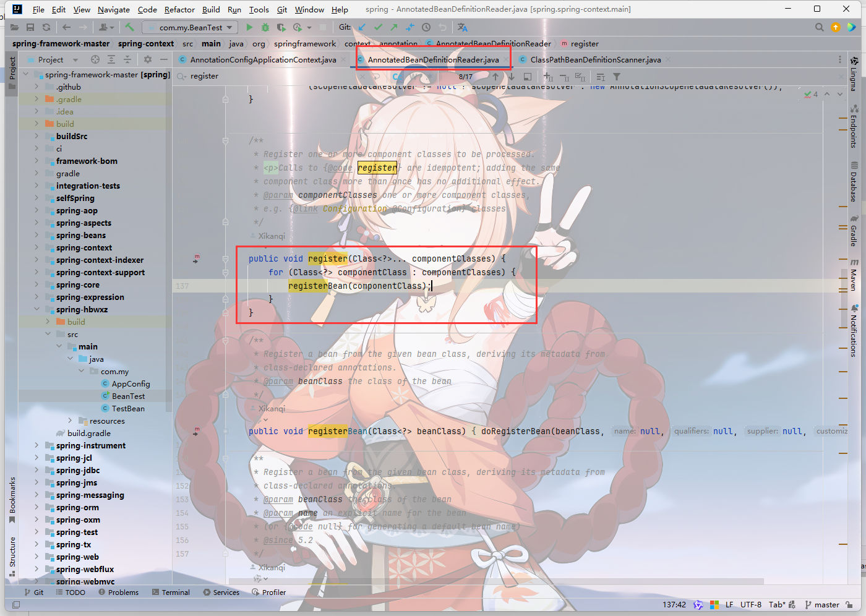
Task: Expand the spring-context folder
Action: point(36,247)
